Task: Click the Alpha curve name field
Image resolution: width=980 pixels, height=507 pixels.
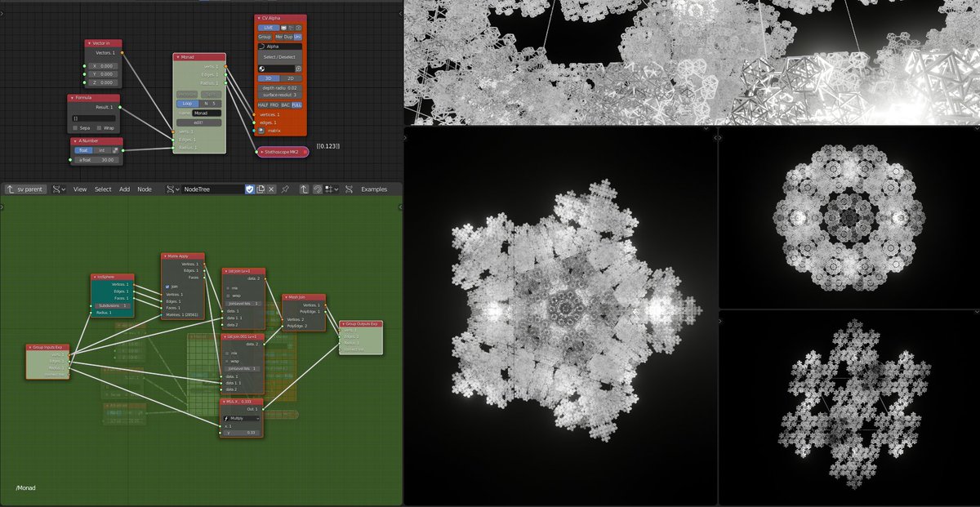Action: coord(280,47)
